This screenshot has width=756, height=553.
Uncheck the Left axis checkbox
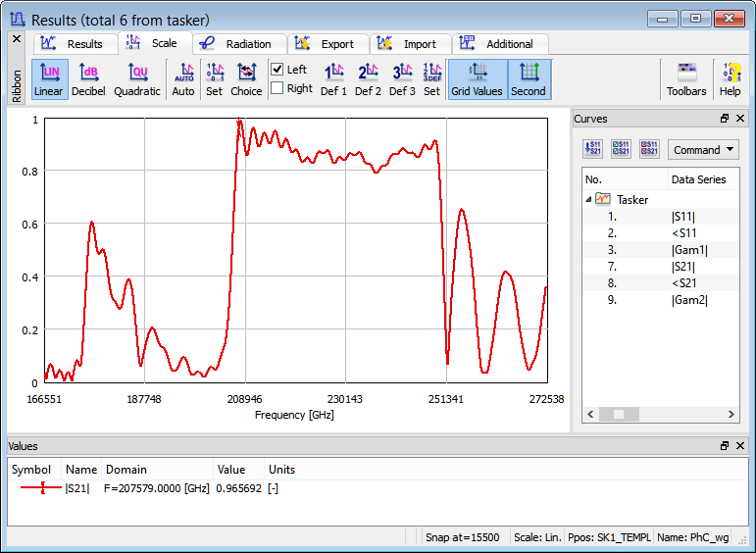pos(277,70)
